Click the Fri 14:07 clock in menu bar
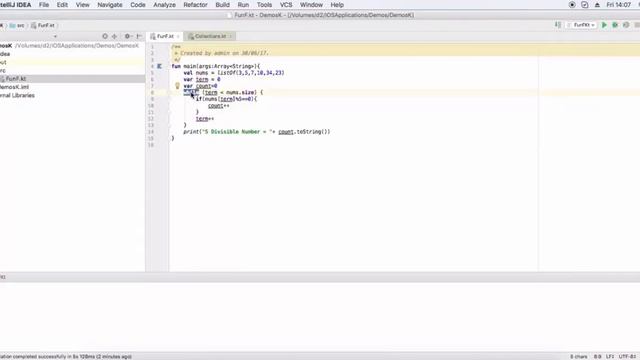Image resolution: width=640 pixels, height=360 pixels. tap(619, 5)
